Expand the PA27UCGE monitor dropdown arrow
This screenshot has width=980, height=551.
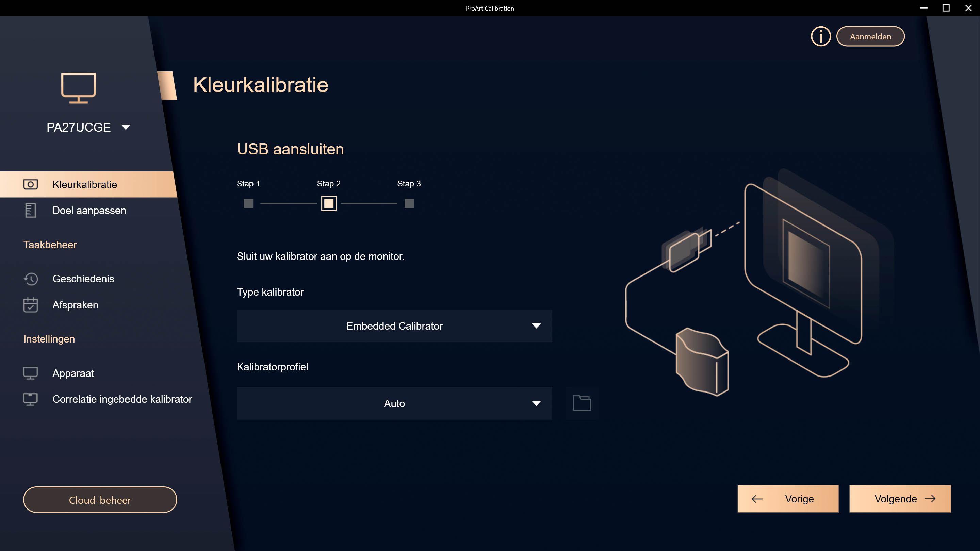[126, 128]
